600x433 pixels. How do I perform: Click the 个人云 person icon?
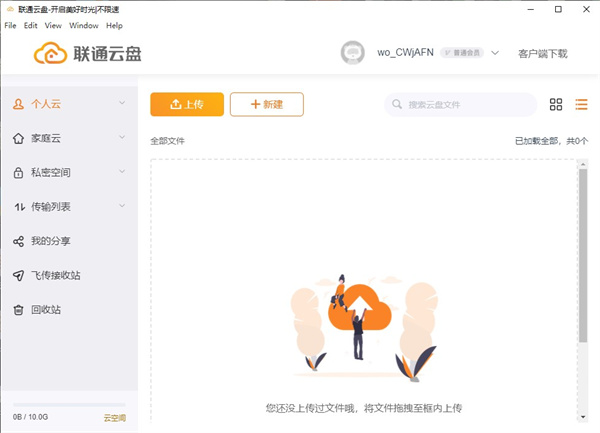18,104
